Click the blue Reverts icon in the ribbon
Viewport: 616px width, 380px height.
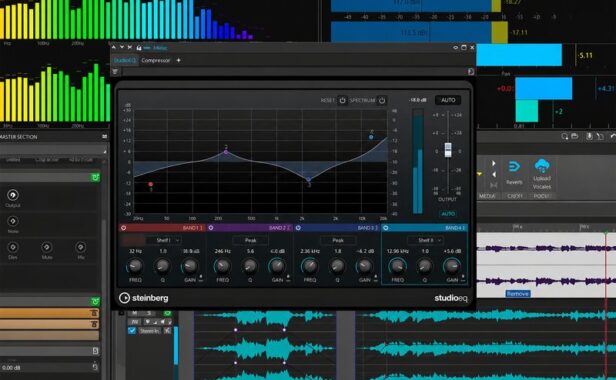pos(514,167)
